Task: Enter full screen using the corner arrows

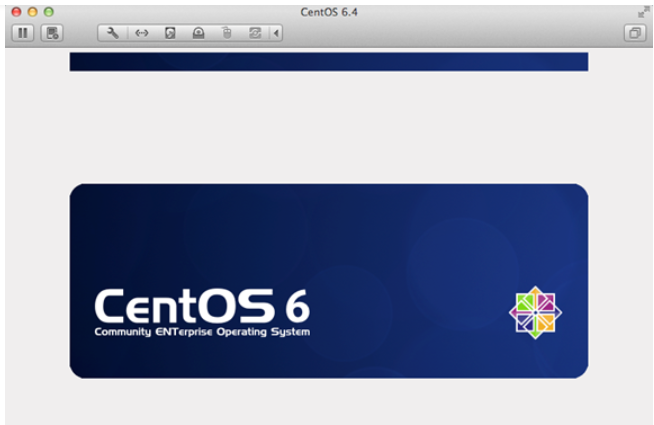Action: (x=641, y=11)
